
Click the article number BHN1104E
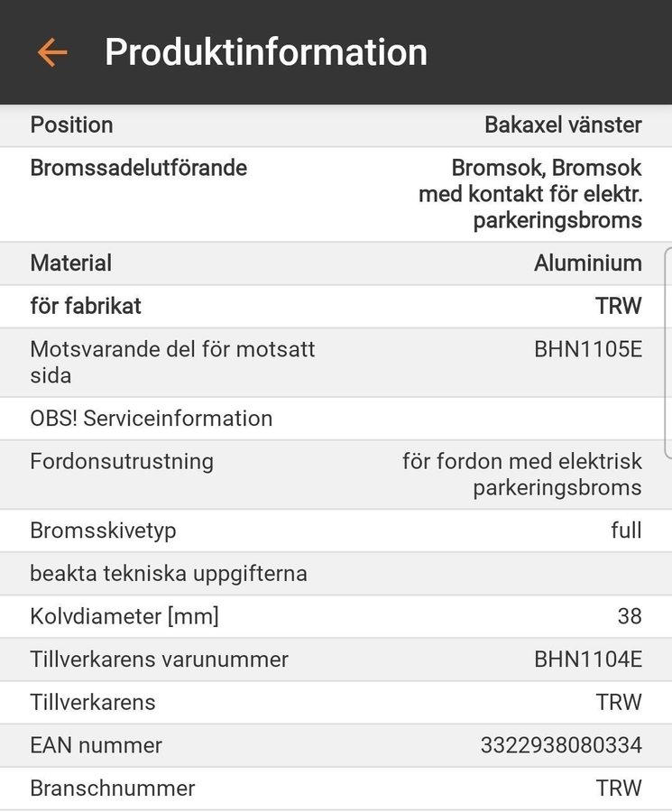[x=588, y=660]
